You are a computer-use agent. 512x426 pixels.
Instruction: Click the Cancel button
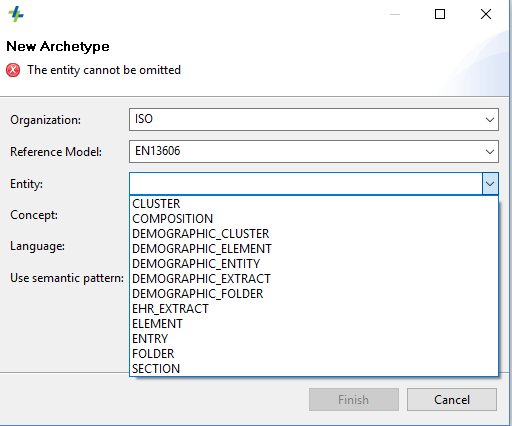point(452,399)
